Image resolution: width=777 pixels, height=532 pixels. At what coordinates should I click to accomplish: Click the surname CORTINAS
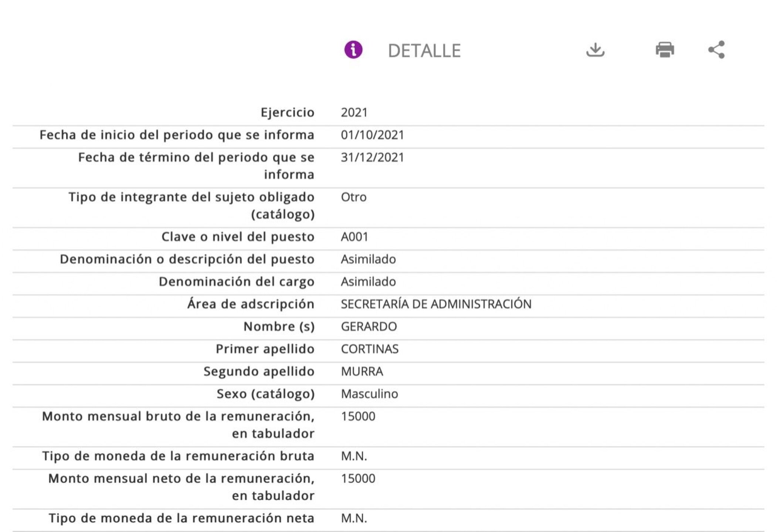[370, 349]
